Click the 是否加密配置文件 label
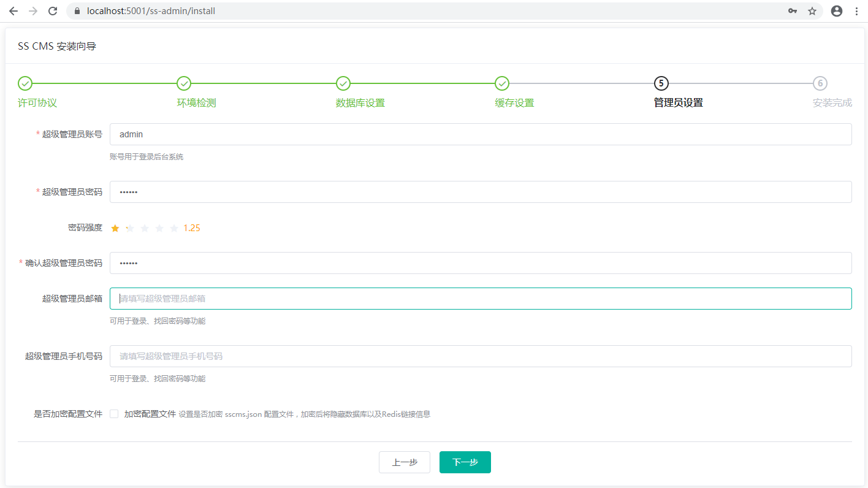 pos(68,414)
